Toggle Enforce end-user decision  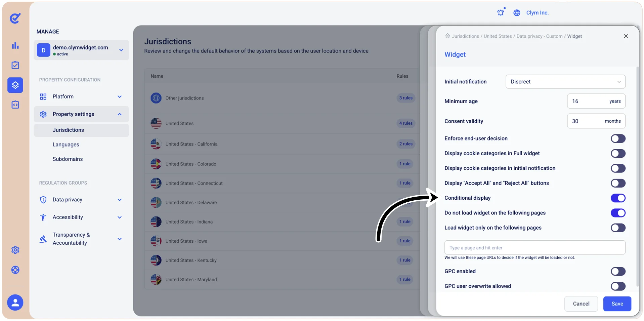[618, 138]
